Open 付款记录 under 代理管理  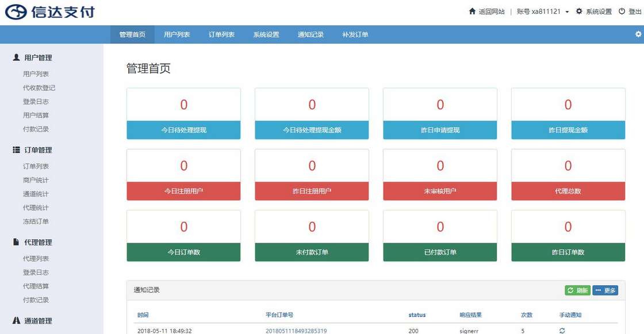click(x=36, y=300)
